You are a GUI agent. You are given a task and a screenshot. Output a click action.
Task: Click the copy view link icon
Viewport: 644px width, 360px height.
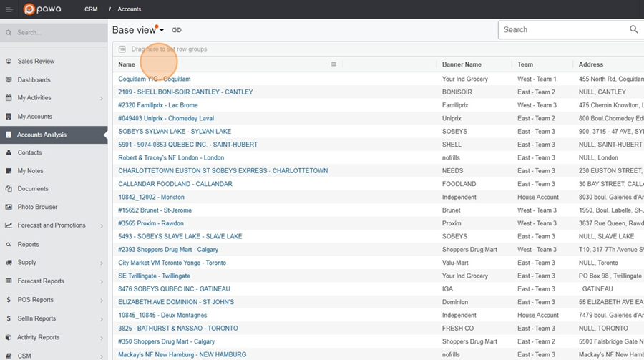tap(177, 30)
